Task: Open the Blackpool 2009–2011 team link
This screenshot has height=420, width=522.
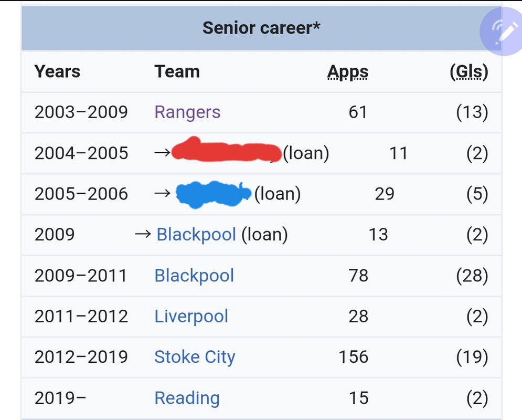Action: (194, 275)
